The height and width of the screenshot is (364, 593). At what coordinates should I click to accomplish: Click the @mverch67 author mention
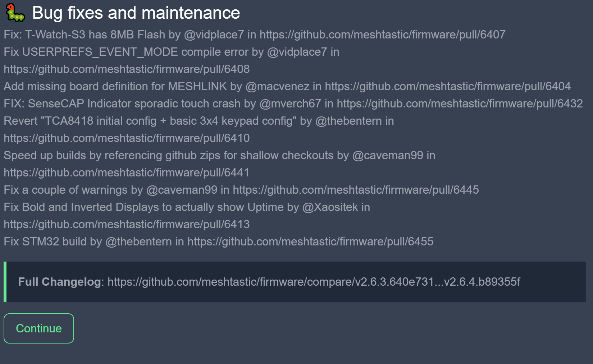pyautogui.click(x=290, y=103)
